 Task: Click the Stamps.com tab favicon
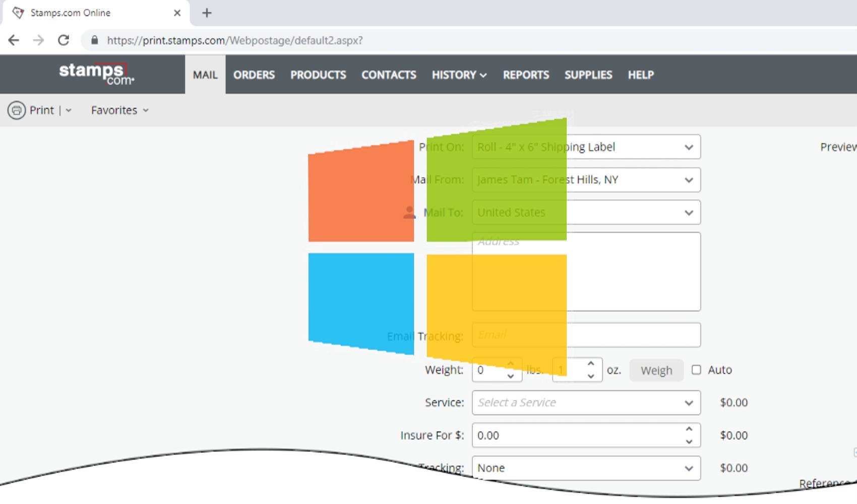(18, 13)
